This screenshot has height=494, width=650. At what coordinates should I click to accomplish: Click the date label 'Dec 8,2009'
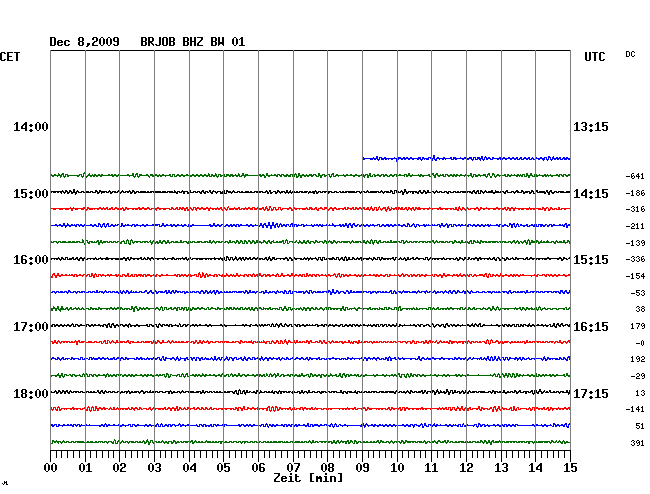pos(84,42)
